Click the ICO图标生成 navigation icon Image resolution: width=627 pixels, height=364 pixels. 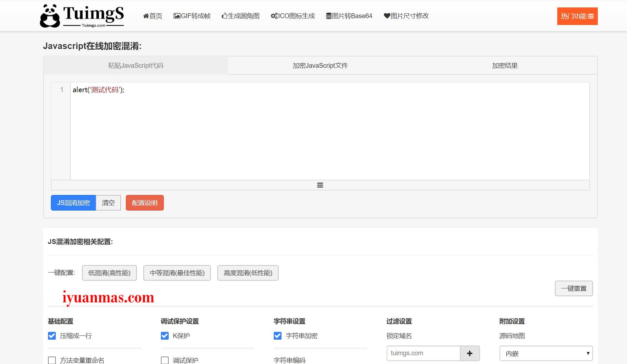coord(271,16)
